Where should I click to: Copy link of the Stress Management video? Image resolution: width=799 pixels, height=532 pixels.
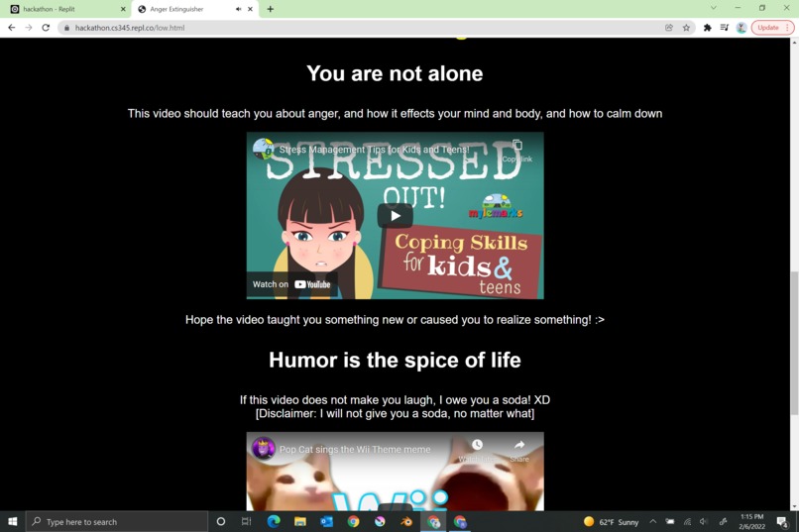tap(517, 151)
